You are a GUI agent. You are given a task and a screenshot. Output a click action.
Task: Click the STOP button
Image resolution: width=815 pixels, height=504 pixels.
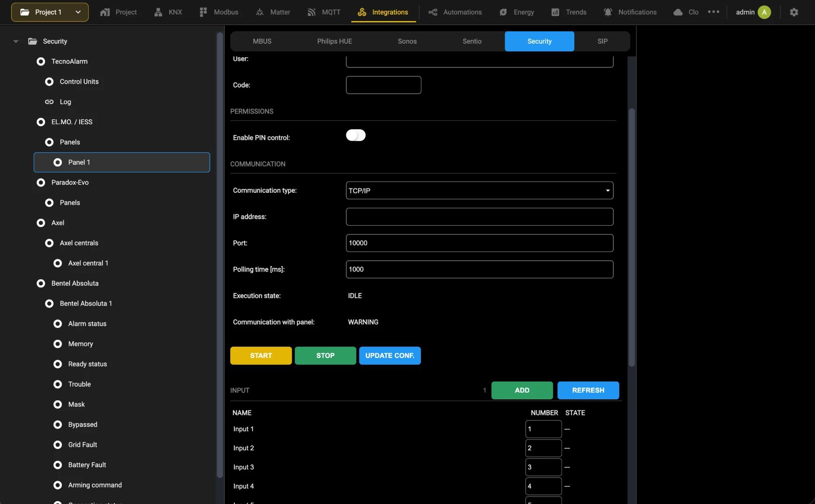point(325,356)
